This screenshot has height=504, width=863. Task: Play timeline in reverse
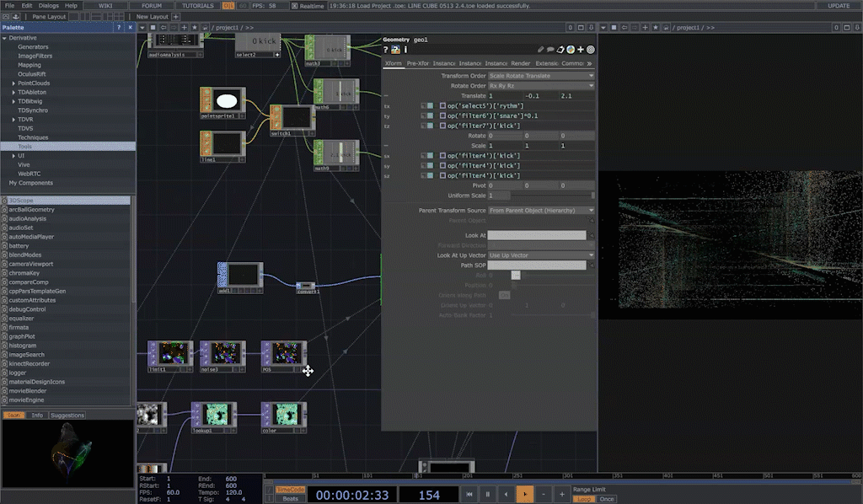507,494
